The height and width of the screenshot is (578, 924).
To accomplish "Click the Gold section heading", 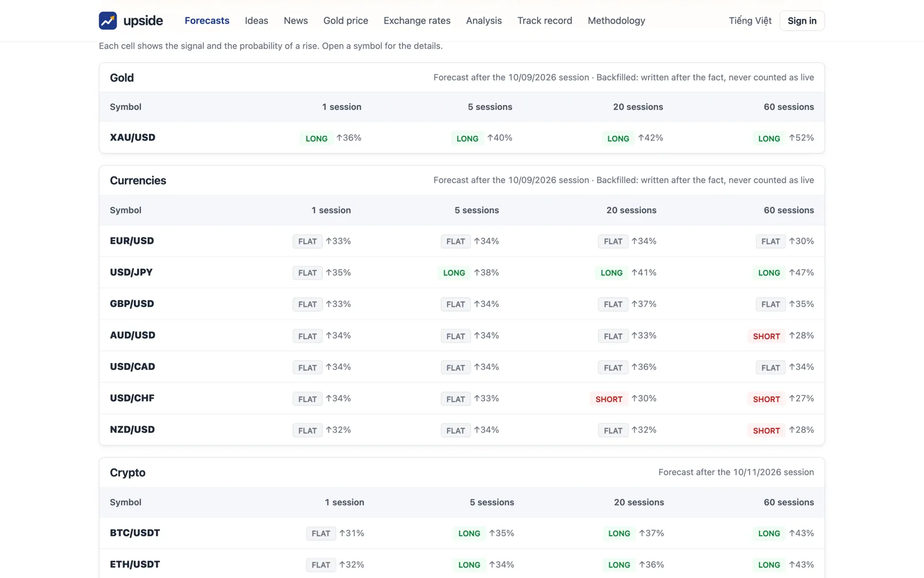I will point(122,77).
